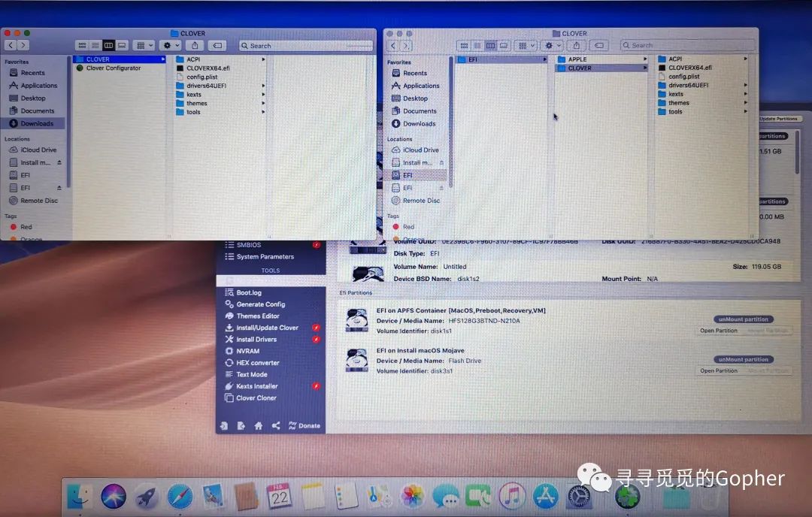Switch left Finder to icon view
The height and width of the screenshot is (517, 812).
point(83,46)
